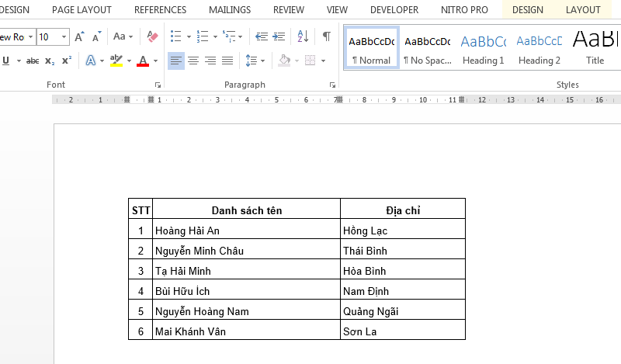Apply borders using the borders icon

coord(310,61)
